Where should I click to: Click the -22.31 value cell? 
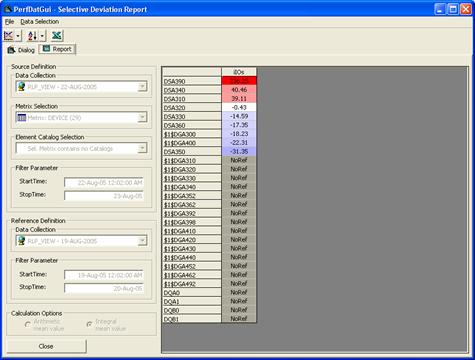click(239, 143)
